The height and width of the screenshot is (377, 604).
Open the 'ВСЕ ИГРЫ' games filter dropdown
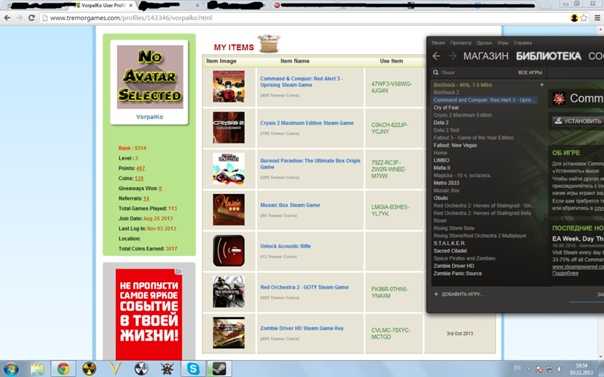coord(530,72)
